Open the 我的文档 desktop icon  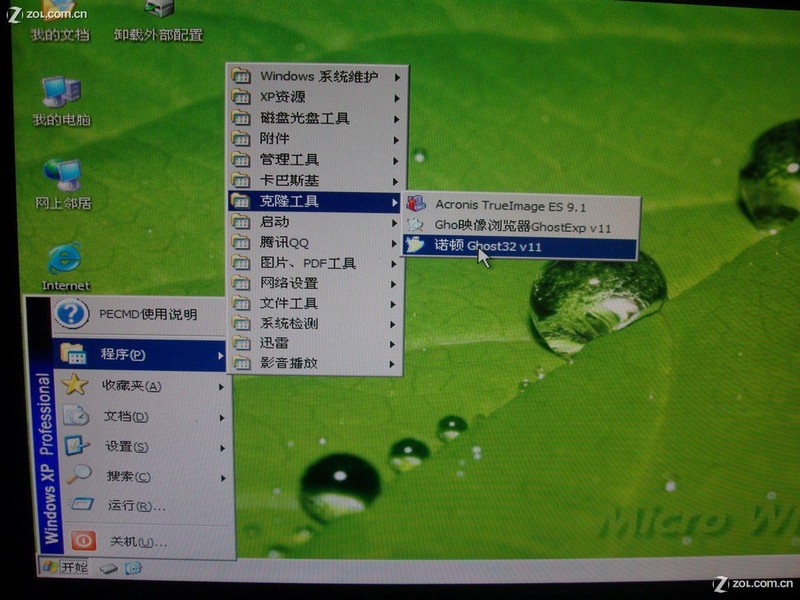[59, 21]
